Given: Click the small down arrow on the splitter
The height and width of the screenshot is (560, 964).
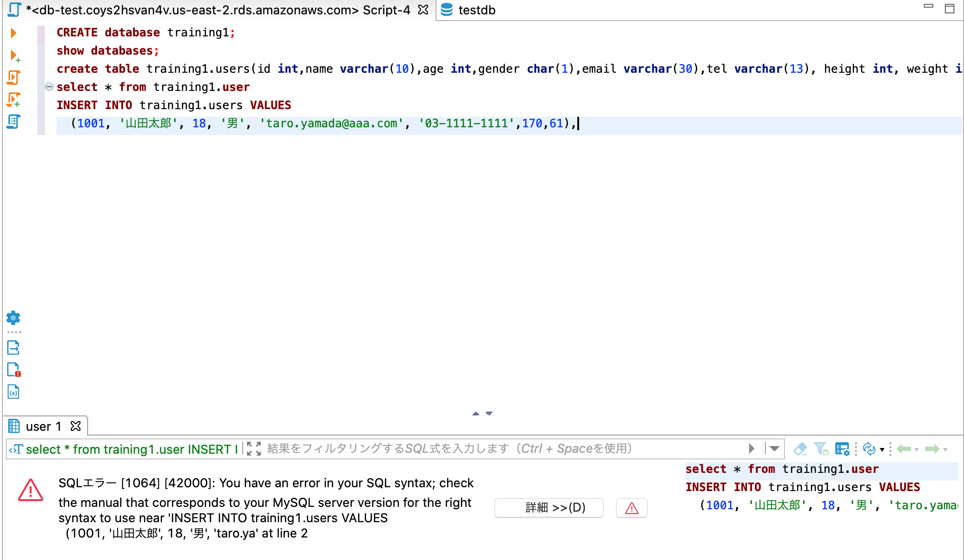Looking at the screenshot, I should 489,413.
